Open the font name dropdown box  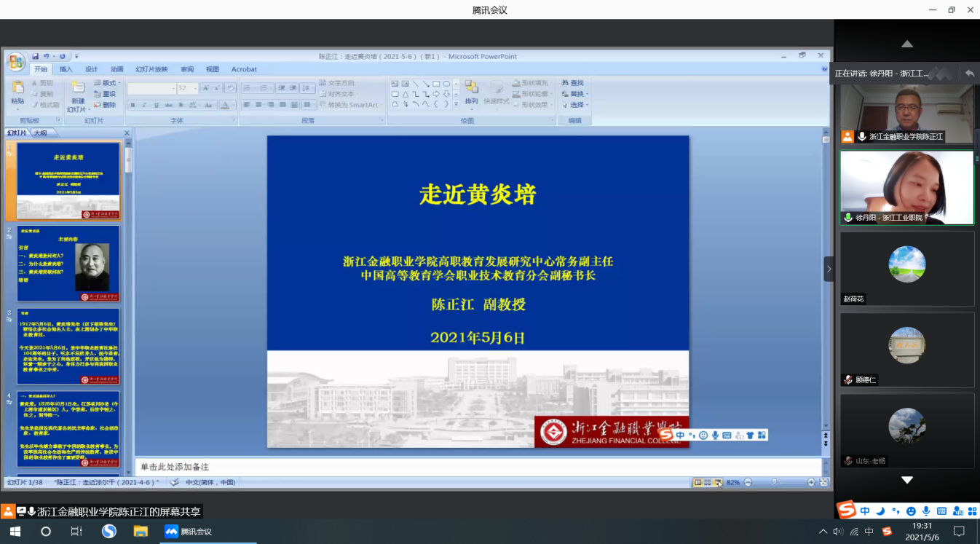click(x=151, y=88)
